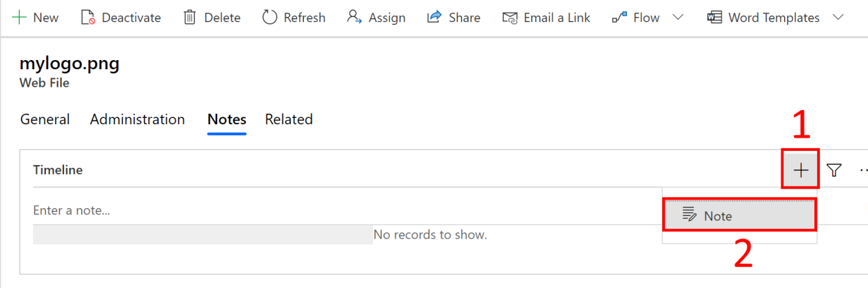Open Word Templates command
This screenshot has height=288, width=868.
(764, 18)
